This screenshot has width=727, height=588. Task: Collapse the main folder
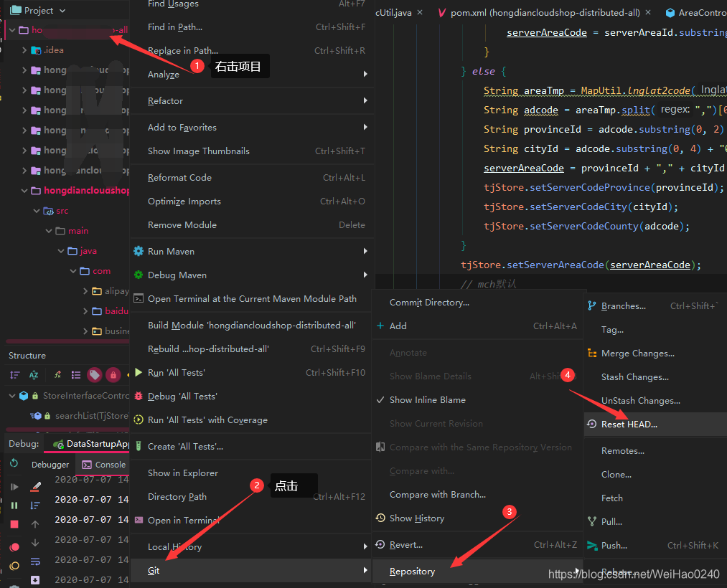49,231
